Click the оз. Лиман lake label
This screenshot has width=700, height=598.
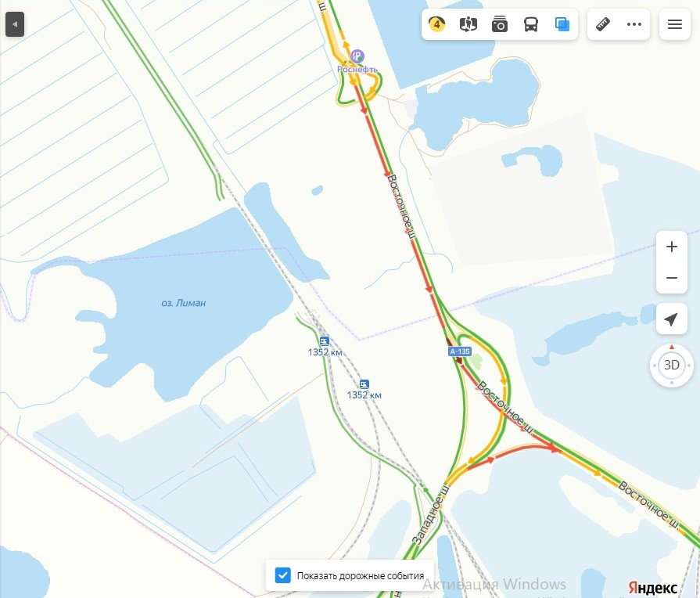click(184, 303)
